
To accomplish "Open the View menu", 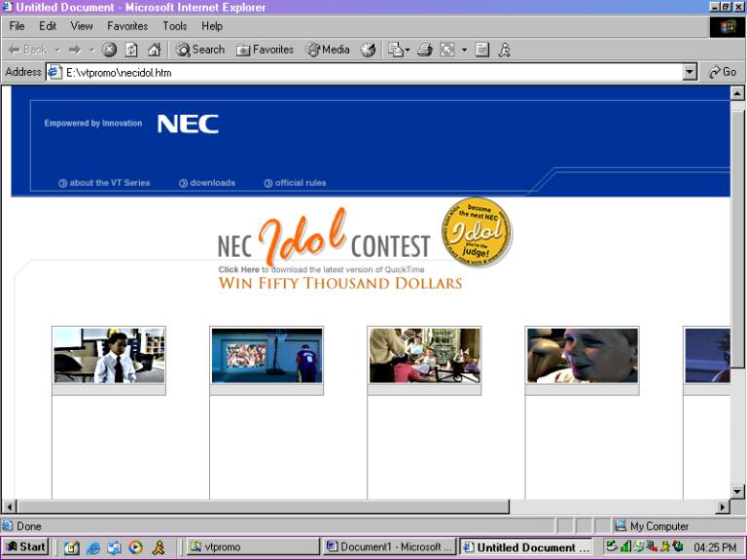I will click(82, 25).
